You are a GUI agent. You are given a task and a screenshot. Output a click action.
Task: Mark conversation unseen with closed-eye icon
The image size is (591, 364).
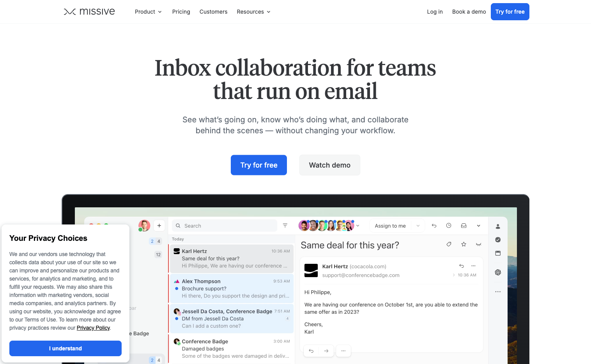pyautogui.click(x=479, y=244)
